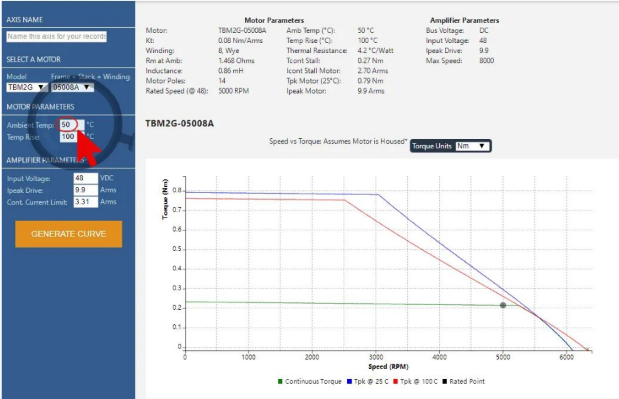The width and height of the screenshot is (619, 399).
Task: Click the Generate Curve button
Action: tap(69, 234)
